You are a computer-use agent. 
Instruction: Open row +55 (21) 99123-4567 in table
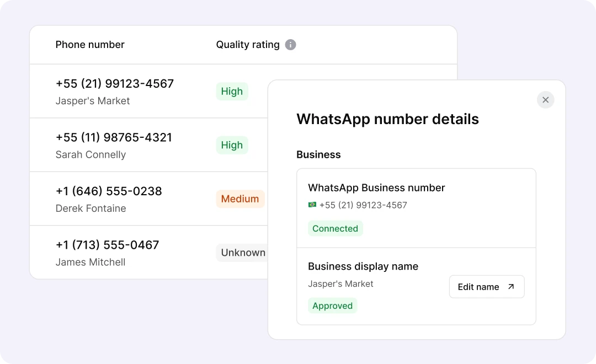(x=114, y=84)
